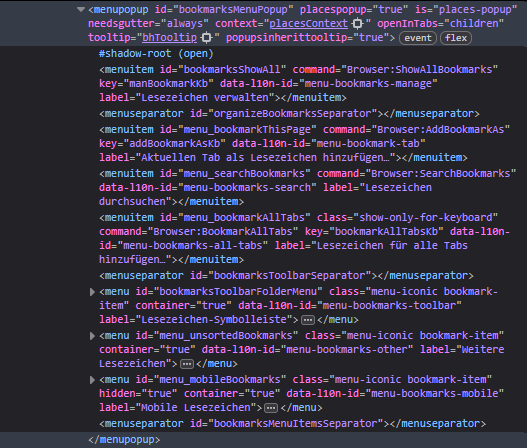Click data-l10n-id value "menu-bookmarks-other"

coord(347,350)
